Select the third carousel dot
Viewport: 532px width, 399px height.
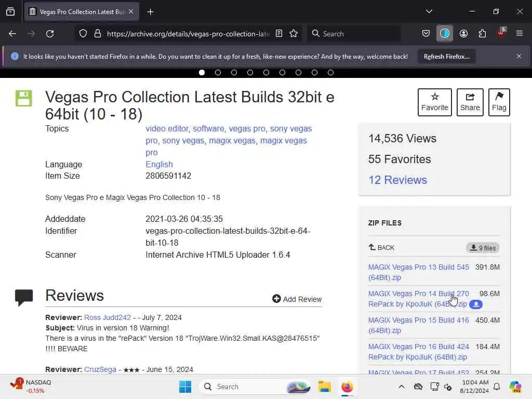tap(234, 73)
